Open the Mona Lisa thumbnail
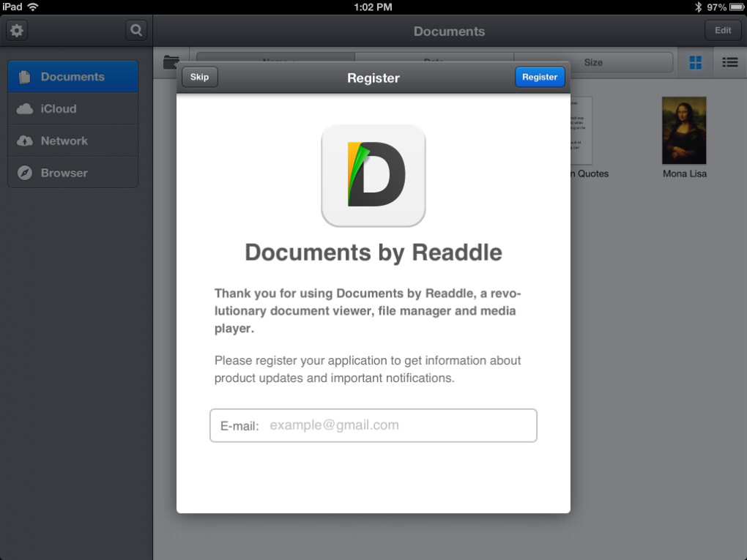 (x=684, y=130)
